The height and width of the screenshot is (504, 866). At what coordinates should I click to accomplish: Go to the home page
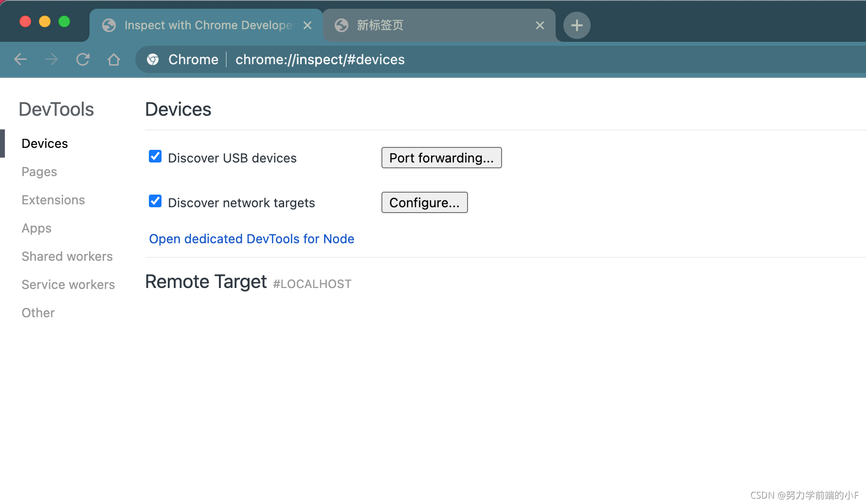114,59
